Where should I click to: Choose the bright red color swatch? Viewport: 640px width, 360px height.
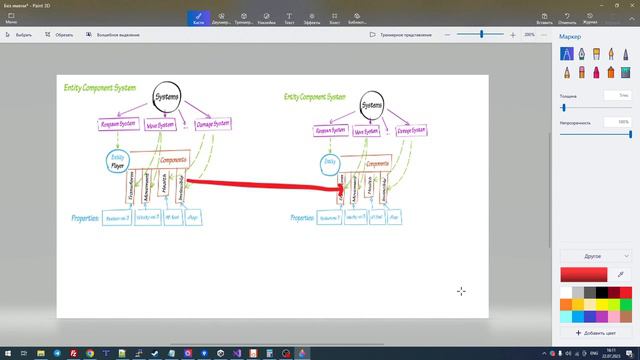(x=626, y=292)
